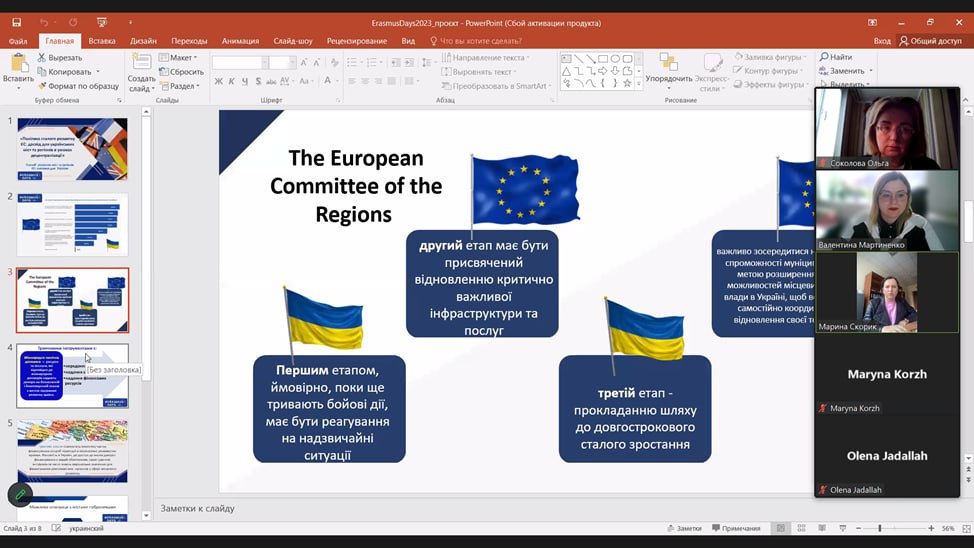Screen dimensions: 974x548
Task: Click Find (Найти) in the ribbon
Action: (835, 57)
